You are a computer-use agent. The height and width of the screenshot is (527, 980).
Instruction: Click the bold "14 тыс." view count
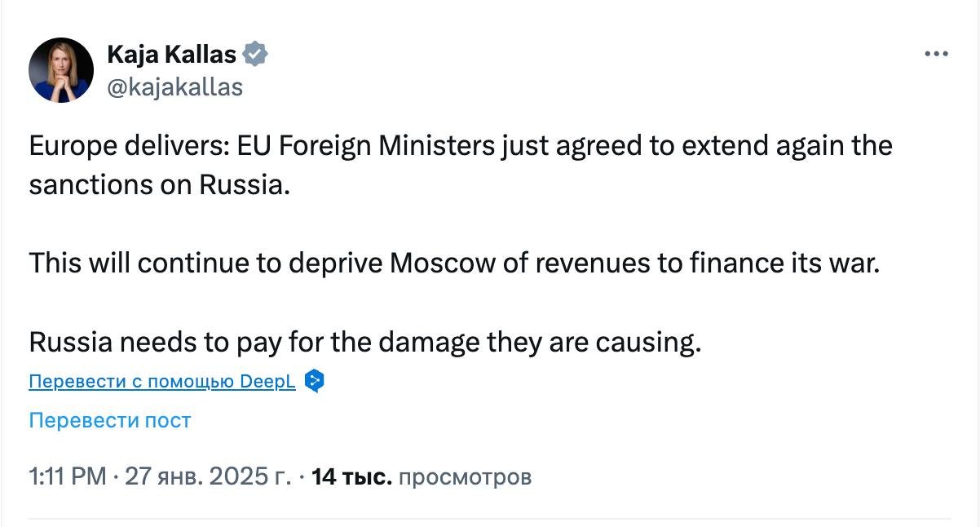tap(352, 476)
